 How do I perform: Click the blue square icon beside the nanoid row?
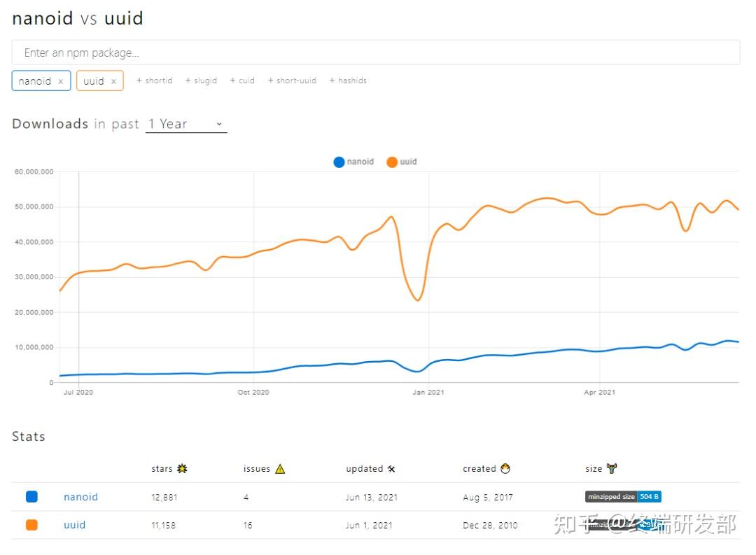[31, 496]
